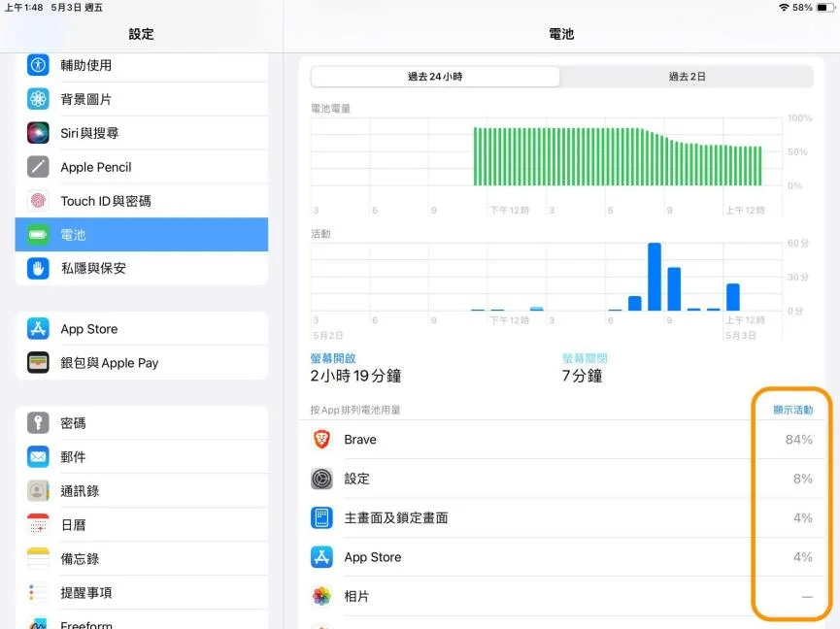
Task: Tap the Touch ID fingerprint icon
Action: [38, 201]
